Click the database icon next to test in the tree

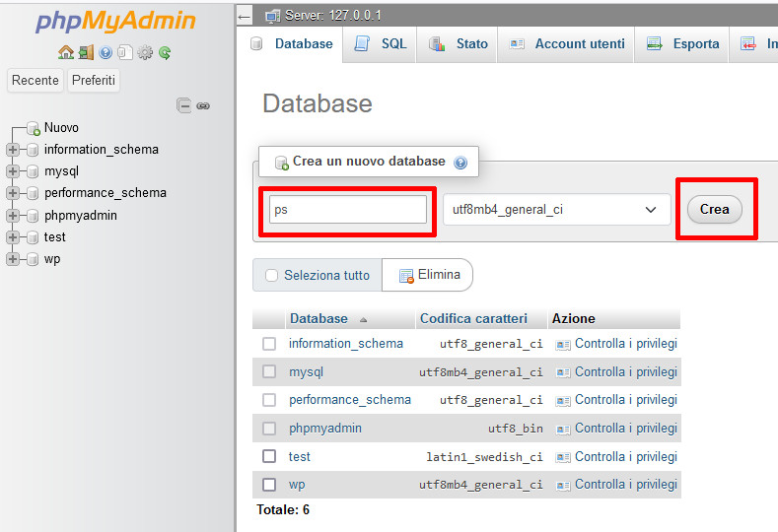pyautogui.click(x=33, y=237)
